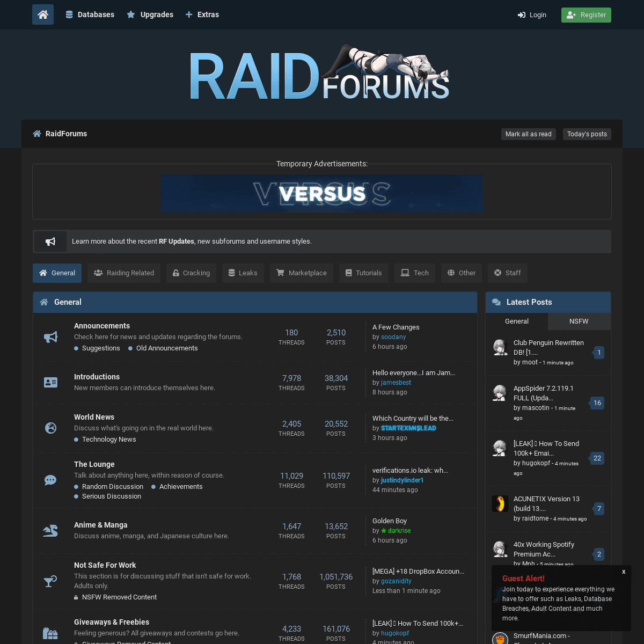Screen dimensions: 644x644
Task: Open Serious Discussion subforum
Action: (112, 496)
